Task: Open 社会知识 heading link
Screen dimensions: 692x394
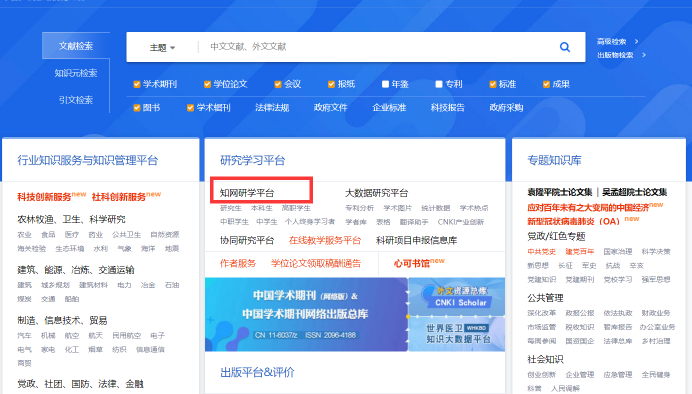Action: pyautogui.click(x=545, y=360)
